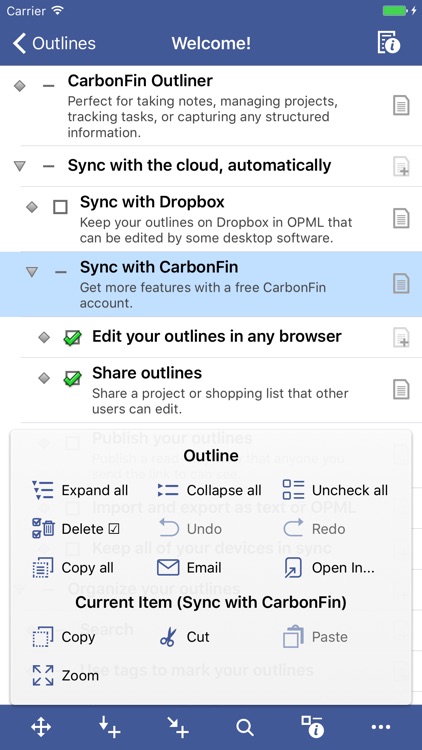422x750 pixels.
Task: Open note icon for Sync with Dropbox
Action: (401, 219)
